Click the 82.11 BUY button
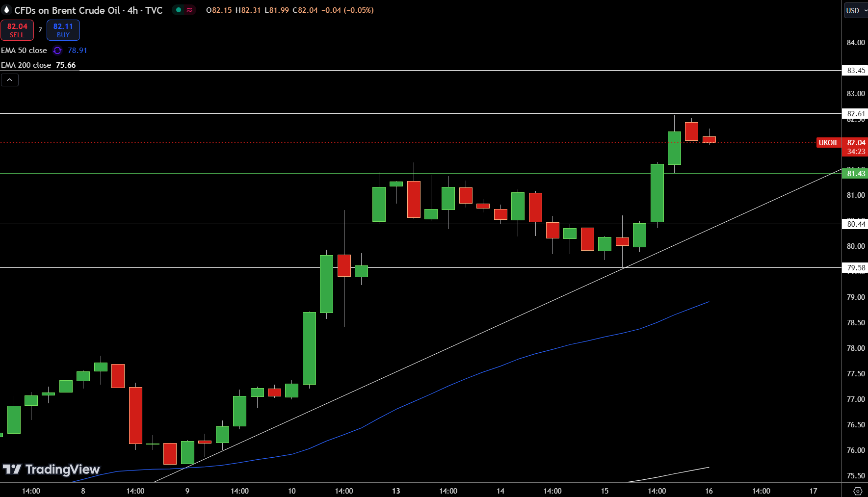Screen dimensions: 868x497 tap(63, 30)
